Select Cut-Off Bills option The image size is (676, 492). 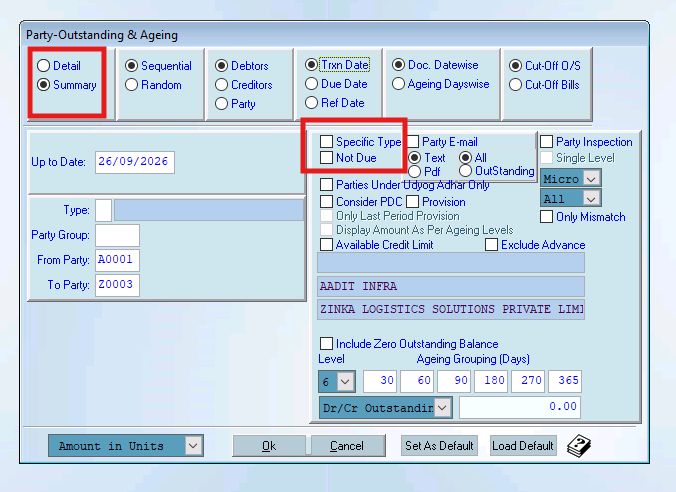click(515, 85)
